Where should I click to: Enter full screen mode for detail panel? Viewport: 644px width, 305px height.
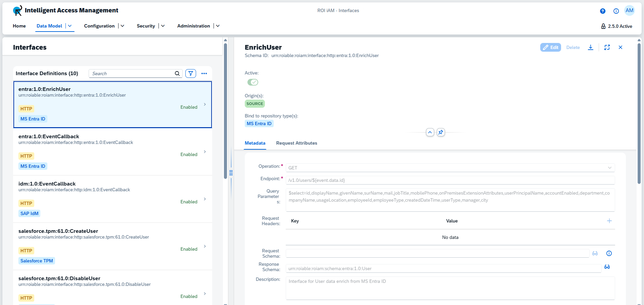[607, 47]
